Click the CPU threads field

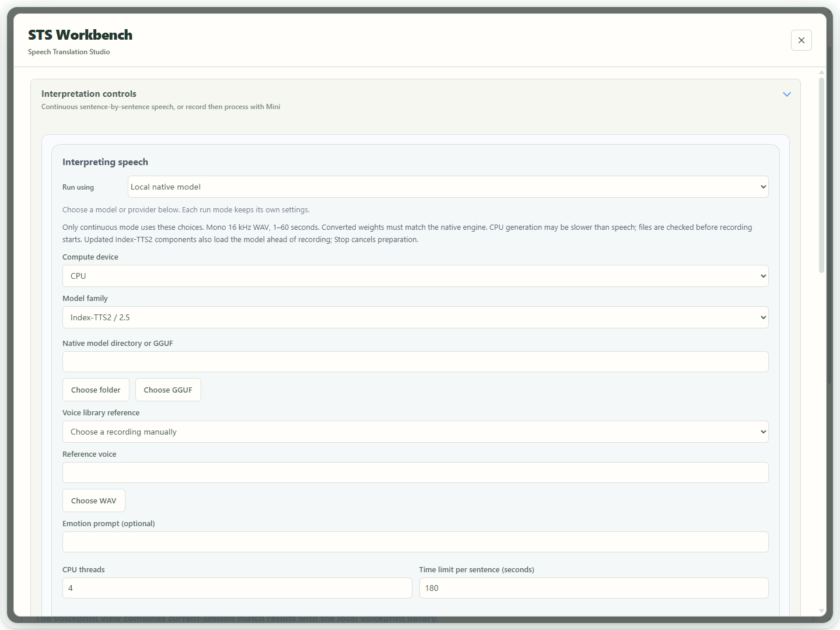(x=237, y=588)
